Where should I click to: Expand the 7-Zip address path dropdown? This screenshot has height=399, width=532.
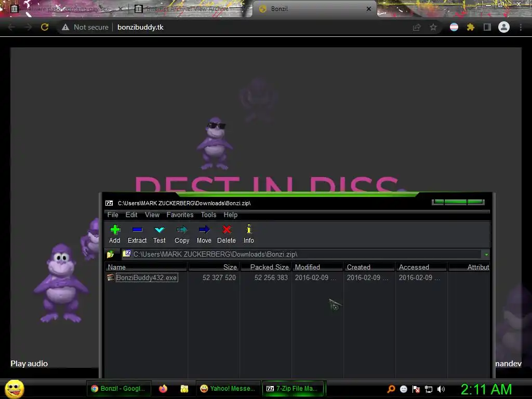486,255
